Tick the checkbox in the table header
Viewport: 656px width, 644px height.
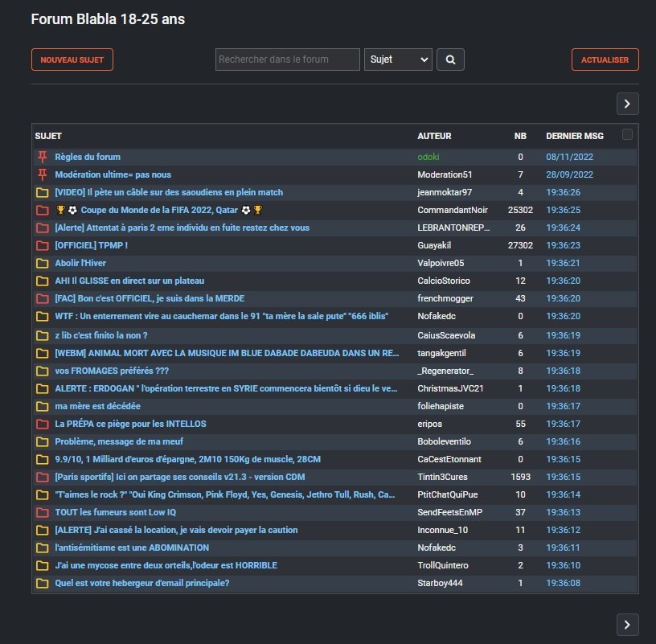pyautogui.click(x=627, y=134)
